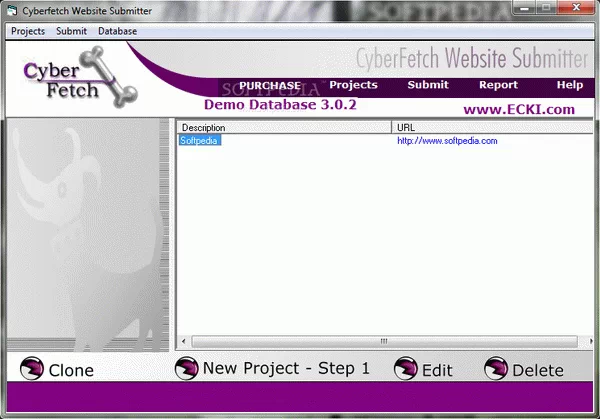Click the application icon in title bar
Image resolution: width=600 pixels, height=419 pixels.
tap(12, 10)
